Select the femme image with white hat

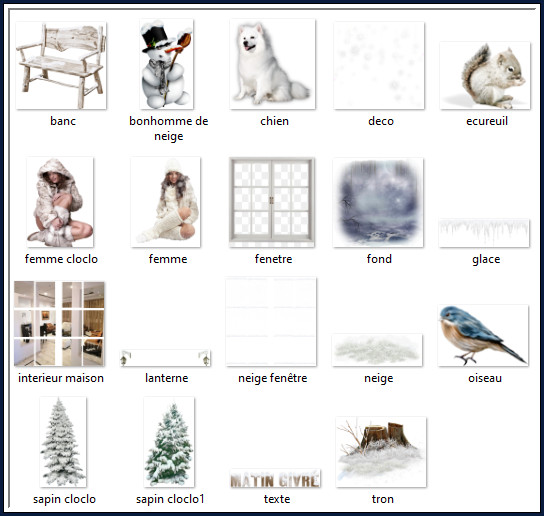(165, 202)
